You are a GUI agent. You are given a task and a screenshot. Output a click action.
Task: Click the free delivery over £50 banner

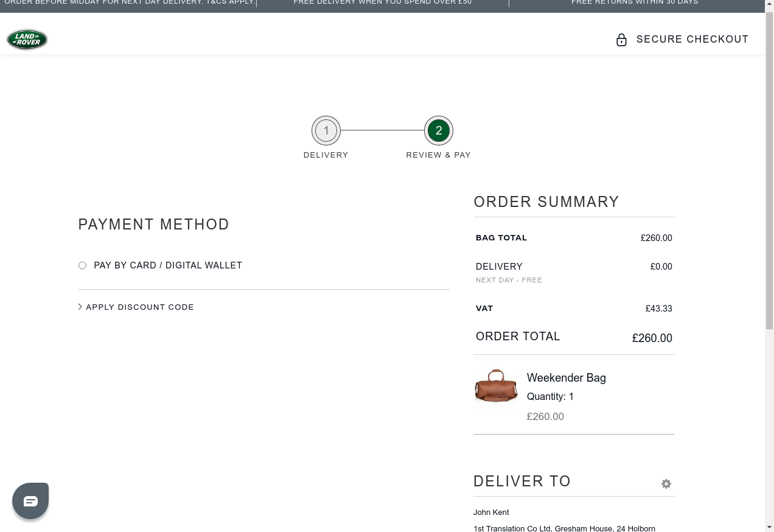point(382,3)
